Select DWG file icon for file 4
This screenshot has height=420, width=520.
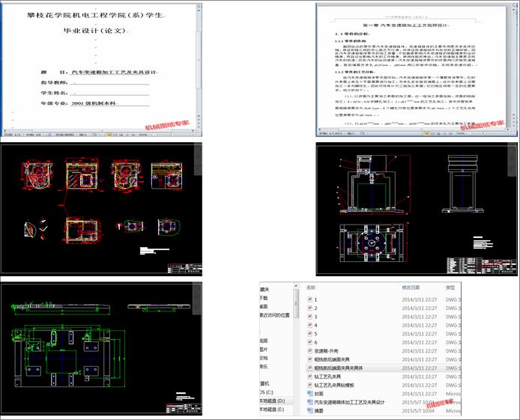point(310,325)
